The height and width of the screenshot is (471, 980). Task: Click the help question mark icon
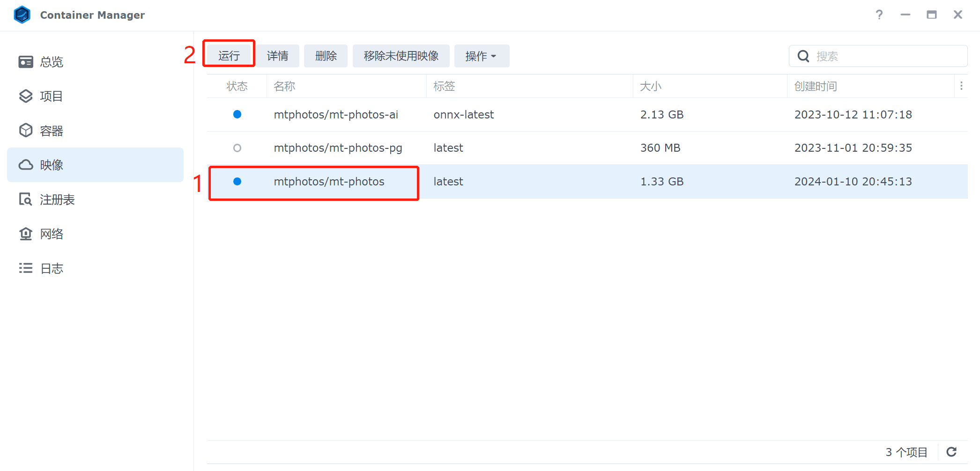pyautogui.click(x=879, y=15)
